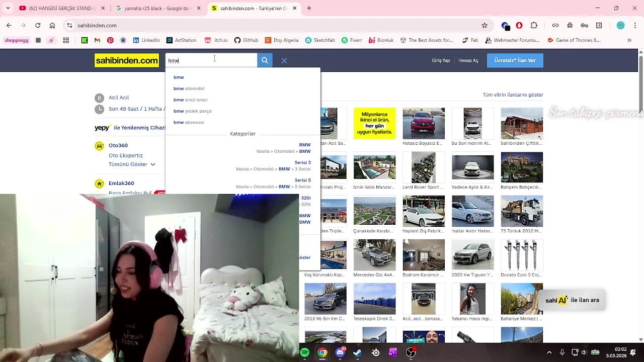Screen dimensions: 644x362
Task: Open the tab search dropdown arrow
Action: point(8,8)
